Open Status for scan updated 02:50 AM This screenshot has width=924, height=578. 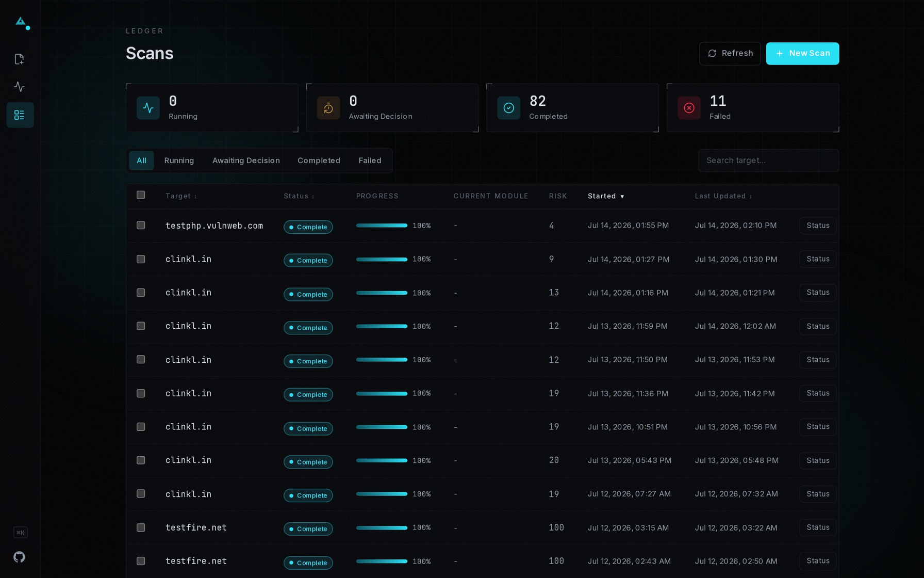coord(818,561)
